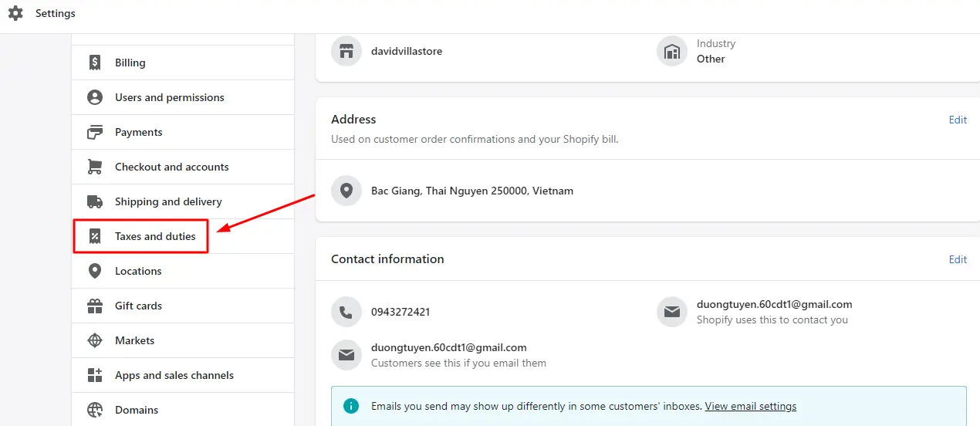
Task: Click the Markets globe icon
Action: 95,340
